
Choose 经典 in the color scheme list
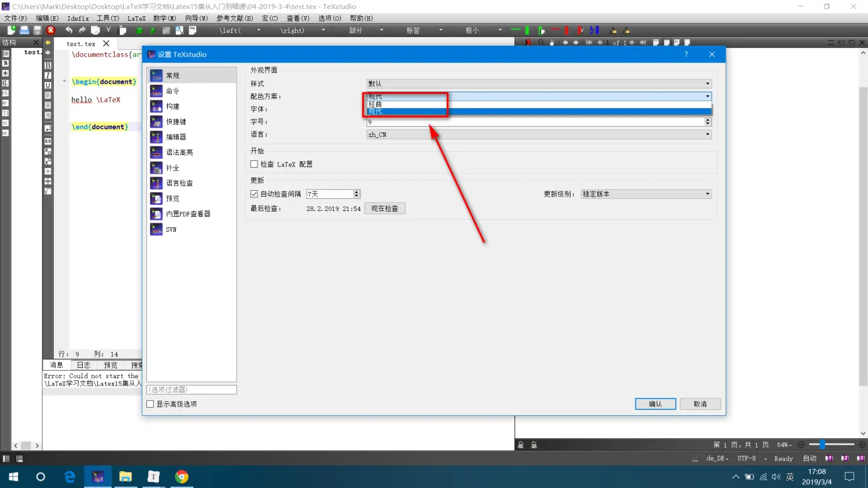pos(539,104)
